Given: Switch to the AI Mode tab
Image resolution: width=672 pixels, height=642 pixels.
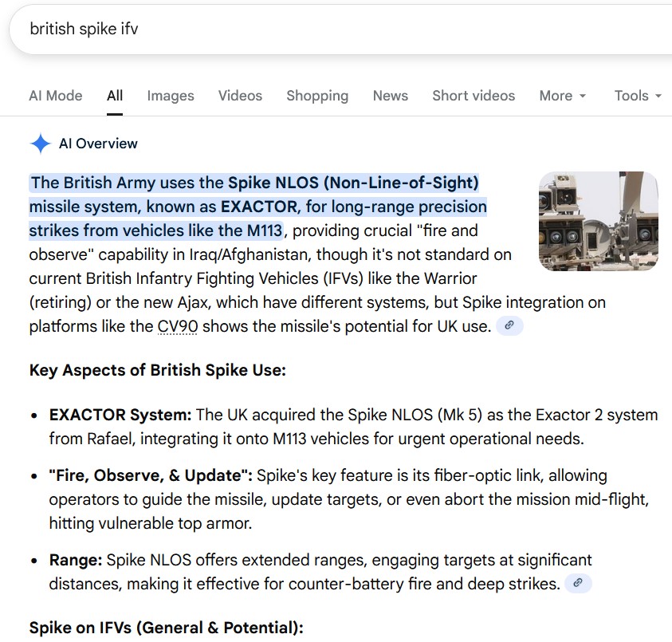Looking at the screenshot, I should [56, 96].
